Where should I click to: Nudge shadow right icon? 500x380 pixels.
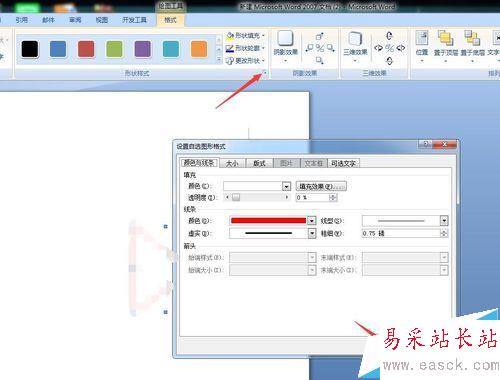coord(330,48)
